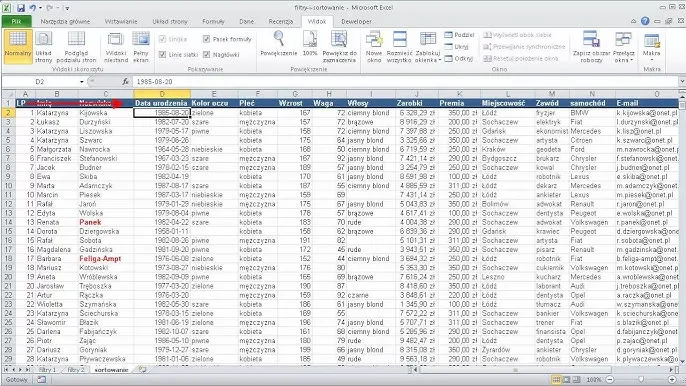The width and height of the screenshot is (686, 386).
Task: Toggle the Pasek formuły checkbox
Action: coord(206,39)
